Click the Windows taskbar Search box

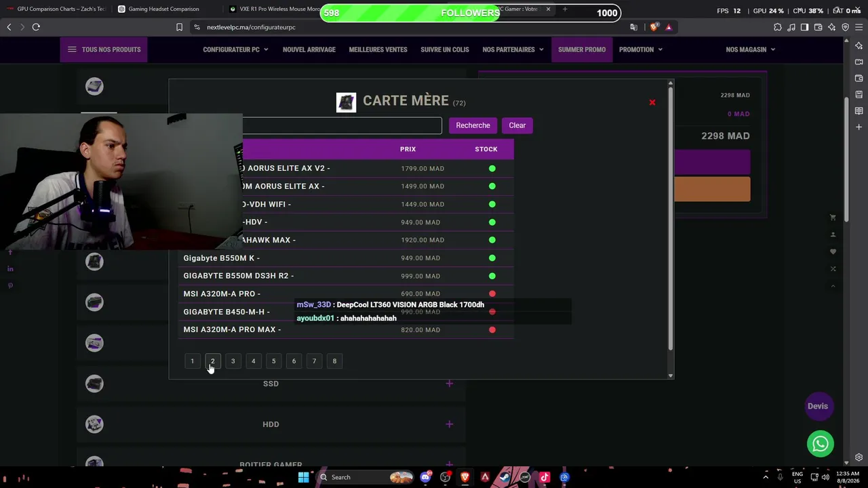click(365, 477)
